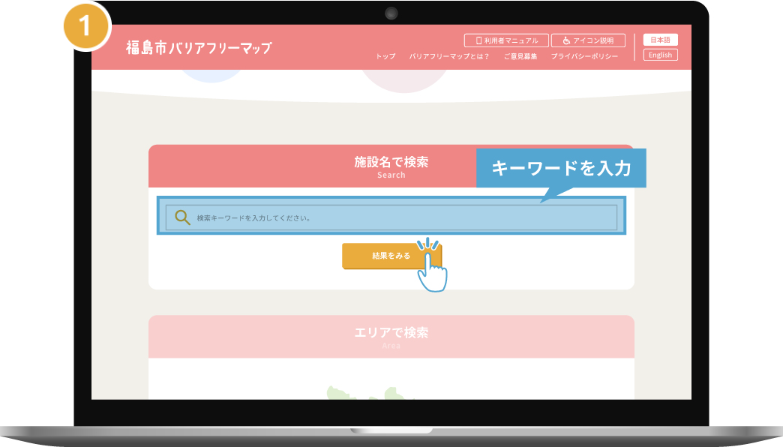Open the 利用者マニュアル user manual button
Image resolution: width=783 pixels, height=447 pixels.
click(506, 40)
